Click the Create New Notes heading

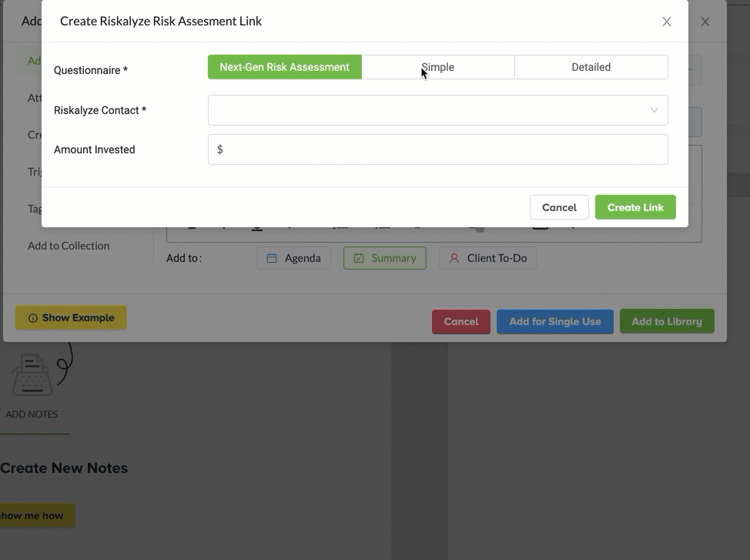click(64, 468)
